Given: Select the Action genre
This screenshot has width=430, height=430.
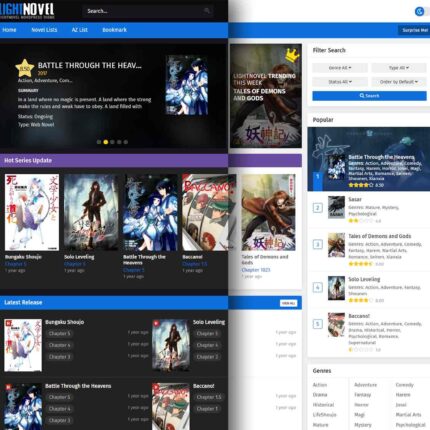Looking at the screenshot, I should [320, 385].
